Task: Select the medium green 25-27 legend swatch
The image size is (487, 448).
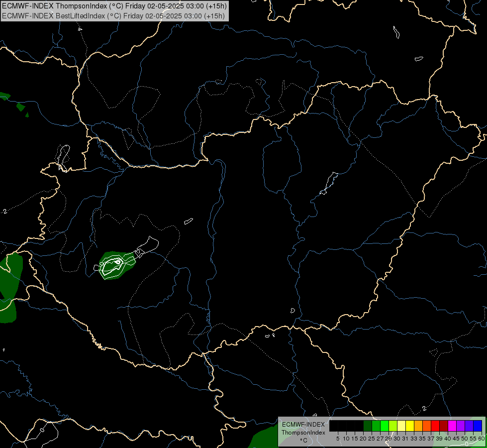Action: tap(376, 426)
